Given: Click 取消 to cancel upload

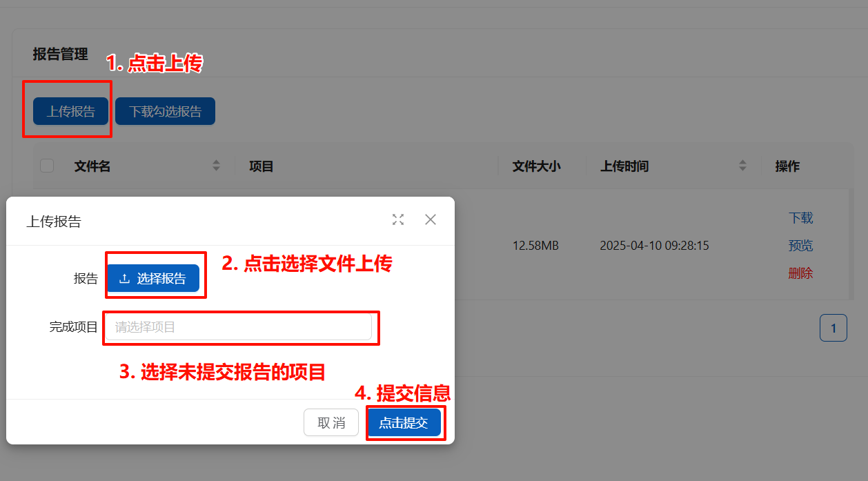Looking at the screenshot, I should pos(331,423).
